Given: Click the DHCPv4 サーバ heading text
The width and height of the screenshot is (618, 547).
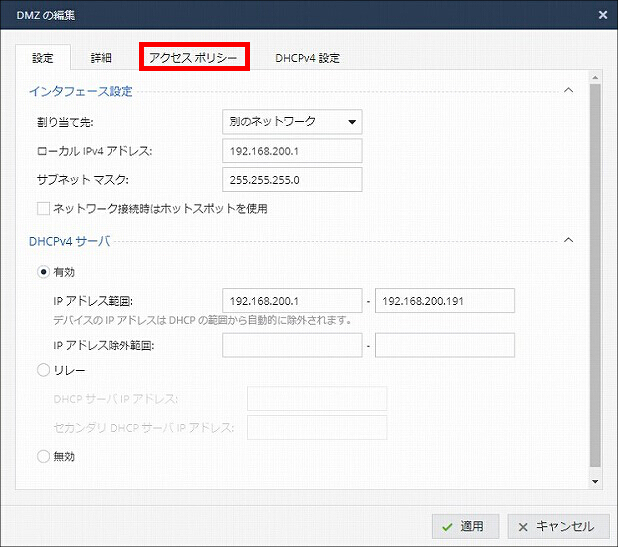Looking at the screenshot, I should click(x=70, y=241).
